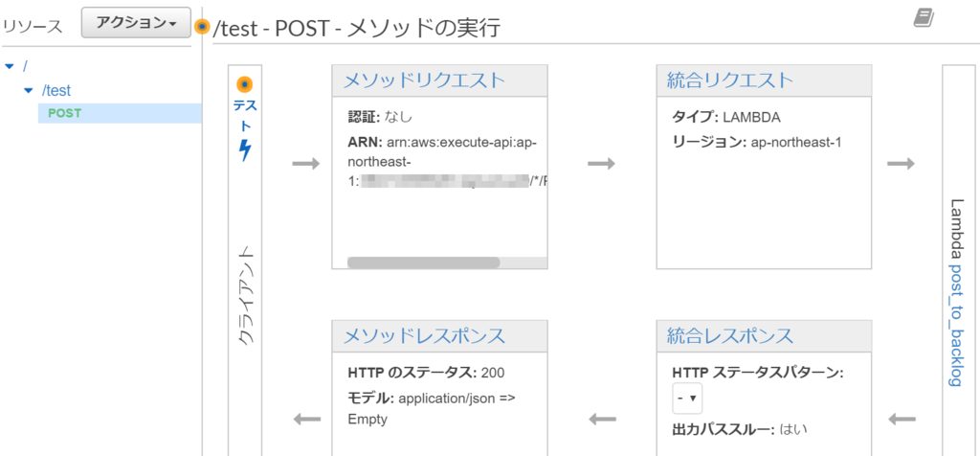Collapse the /test resource arrow
Viewport: 980px width, 456px height.
tap(28, 91)
